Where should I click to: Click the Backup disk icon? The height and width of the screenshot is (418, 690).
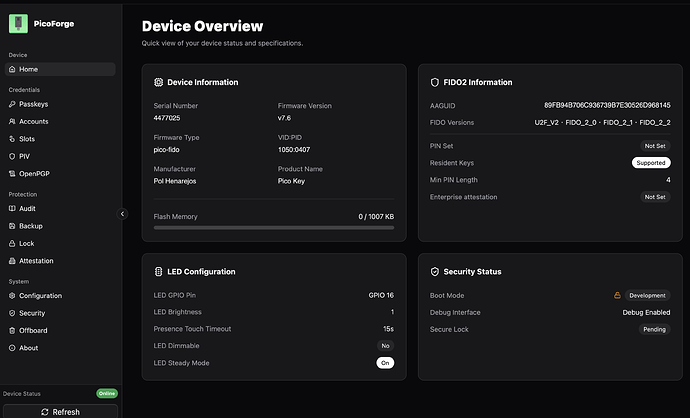12,226
